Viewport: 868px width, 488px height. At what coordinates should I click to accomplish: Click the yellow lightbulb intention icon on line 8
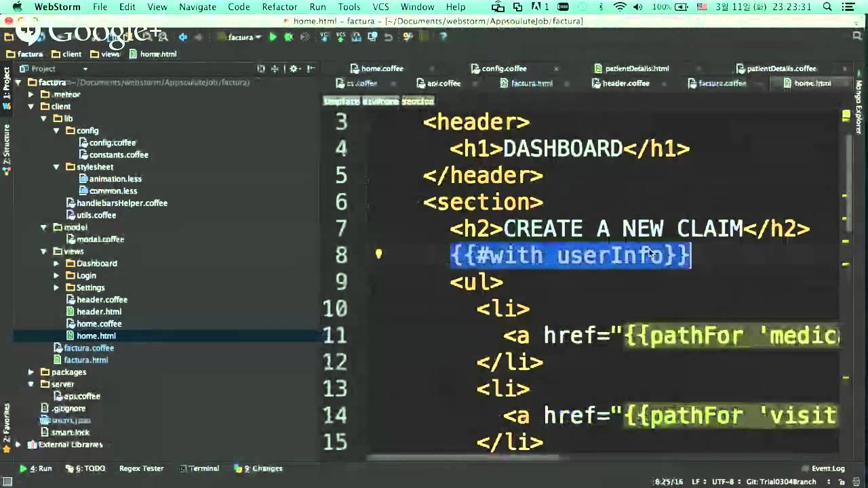(378, 254)
